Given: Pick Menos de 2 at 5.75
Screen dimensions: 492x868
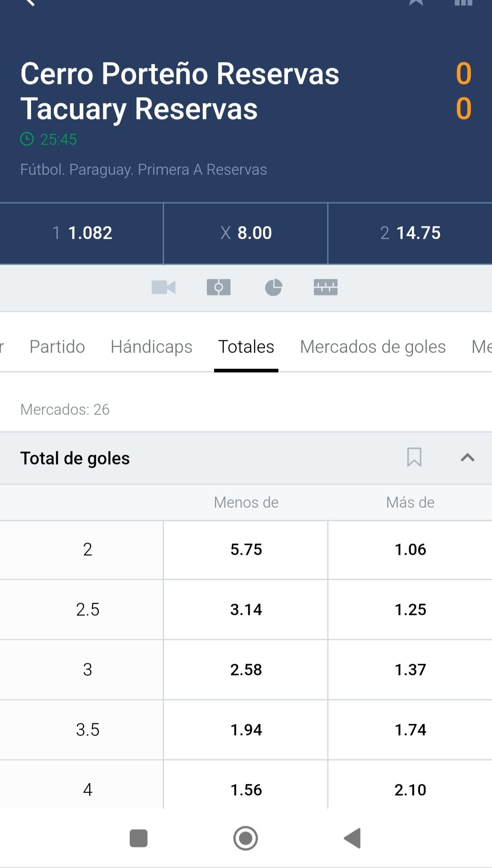Looking at the screenshot, I should [x=246, y=550].
